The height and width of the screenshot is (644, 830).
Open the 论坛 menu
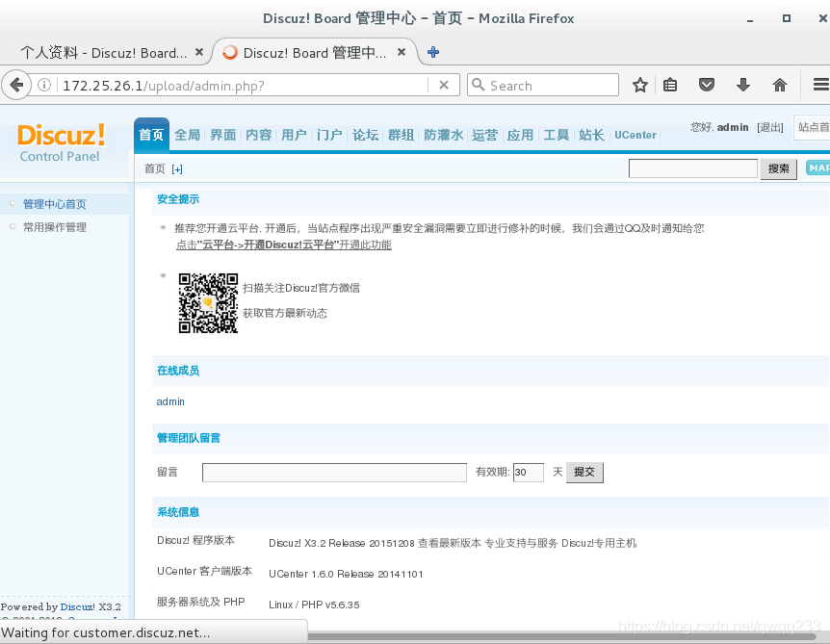(365, 135)
